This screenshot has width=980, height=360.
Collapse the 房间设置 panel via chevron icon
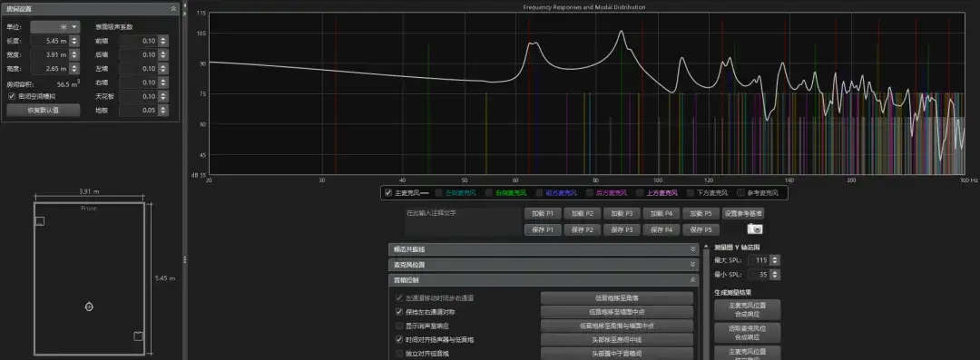point(173,9)
